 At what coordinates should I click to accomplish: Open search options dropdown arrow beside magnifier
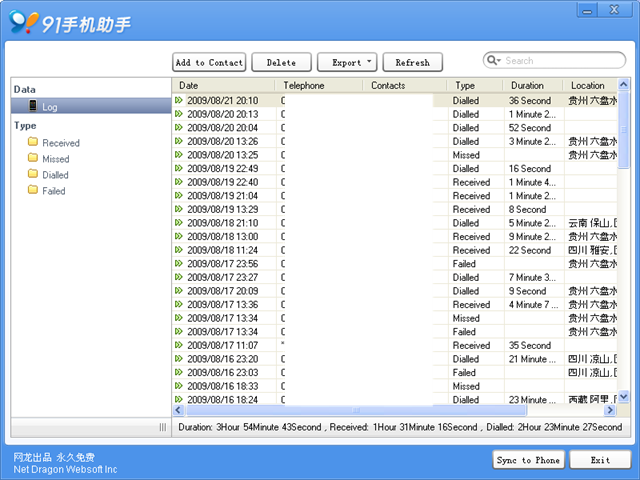pyautogui.click(x=499, y=61)
